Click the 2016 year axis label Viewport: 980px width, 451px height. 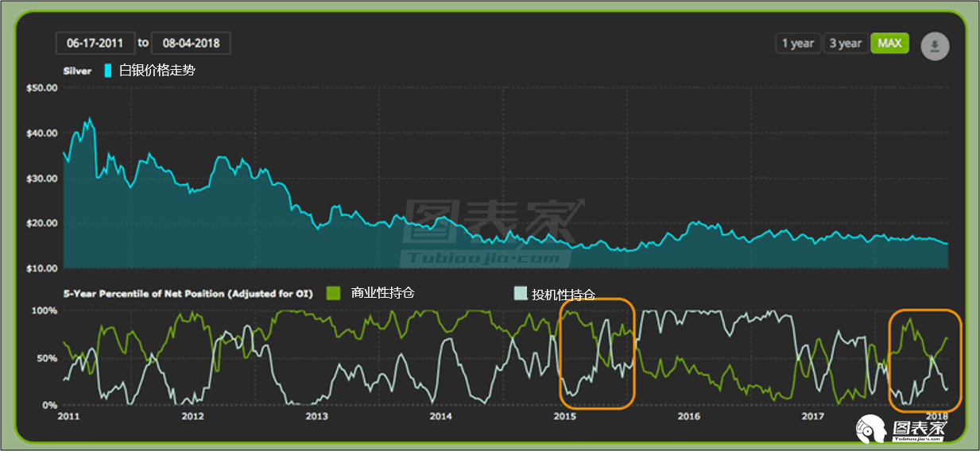[688, 416]
